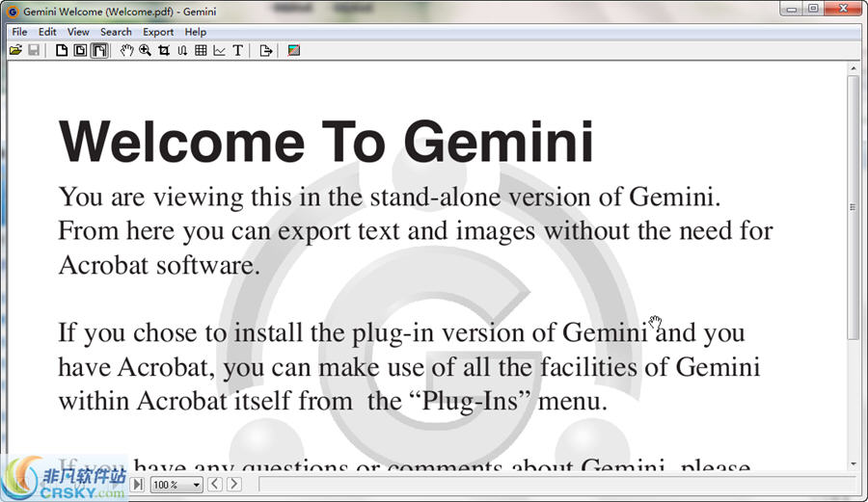This screenshot has height=502, width=868.
Task: Minimize the Gemini window
Action: click(792, 9)
